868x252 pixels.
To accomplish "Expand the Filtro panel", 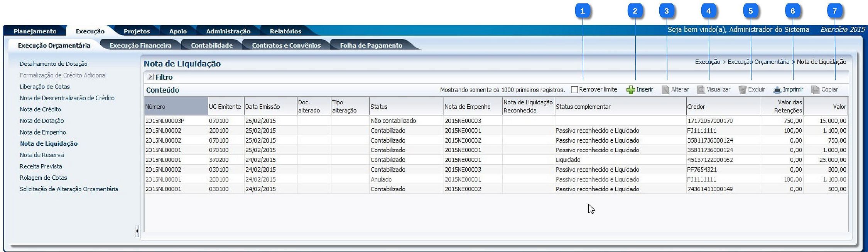I will coord(150,77).
